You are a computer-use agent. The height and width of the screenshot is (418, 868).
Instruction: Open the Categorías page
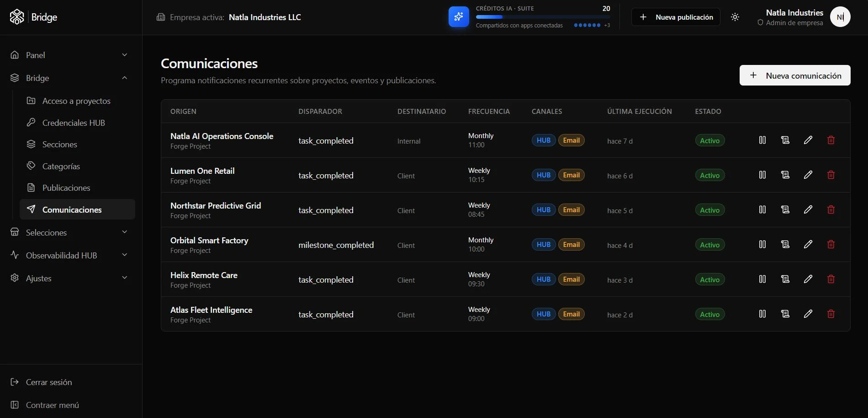78,166
